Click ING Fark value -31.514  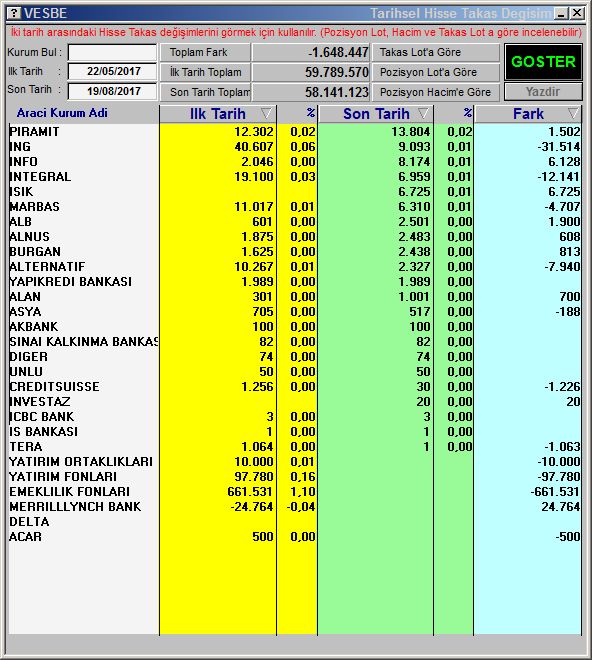coord(558,146)
